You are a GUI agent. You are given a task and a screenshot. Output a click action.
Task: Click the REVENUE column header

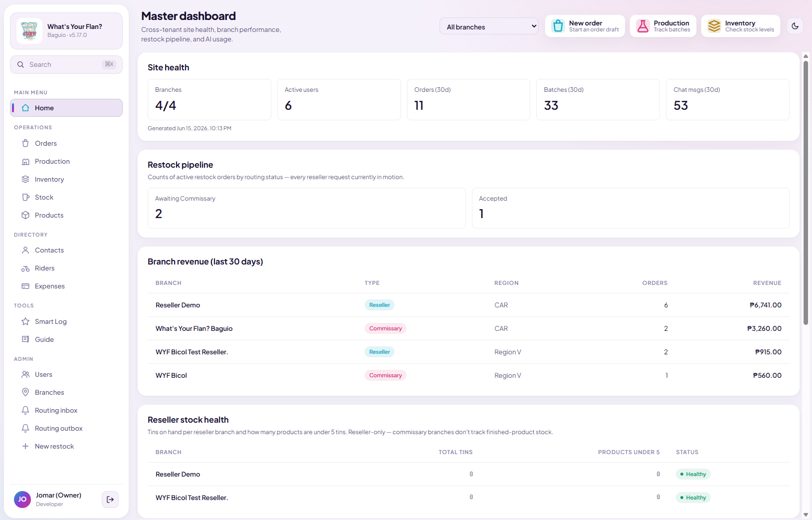[767, 283]
